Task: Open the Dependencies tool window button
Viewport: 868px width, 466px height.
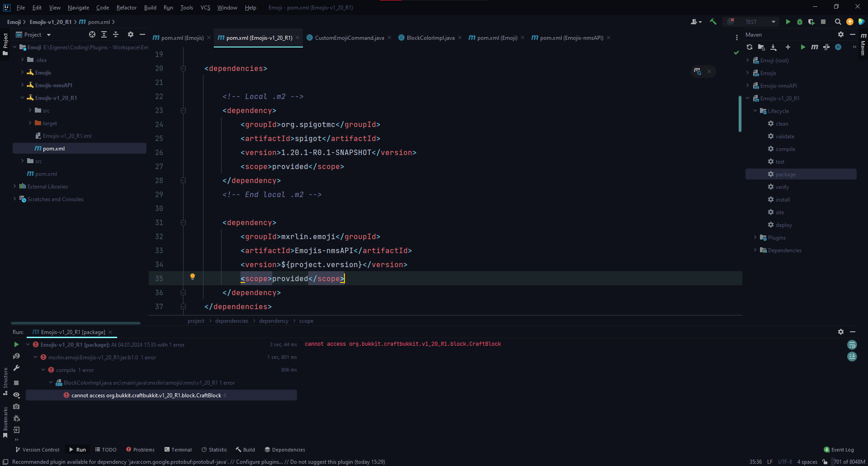Action: [x=285, y=450]
